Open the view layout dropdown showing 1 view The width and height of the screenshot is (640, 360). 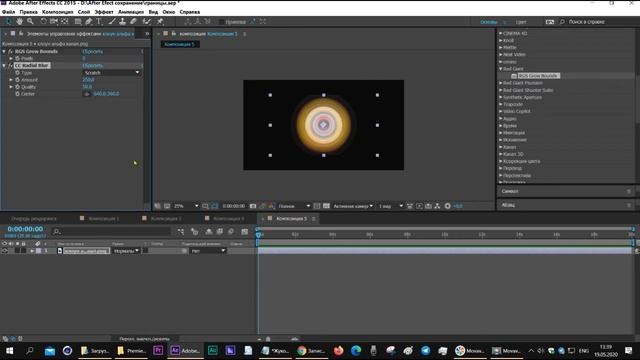pyautogui.click(x=391, y=206)
